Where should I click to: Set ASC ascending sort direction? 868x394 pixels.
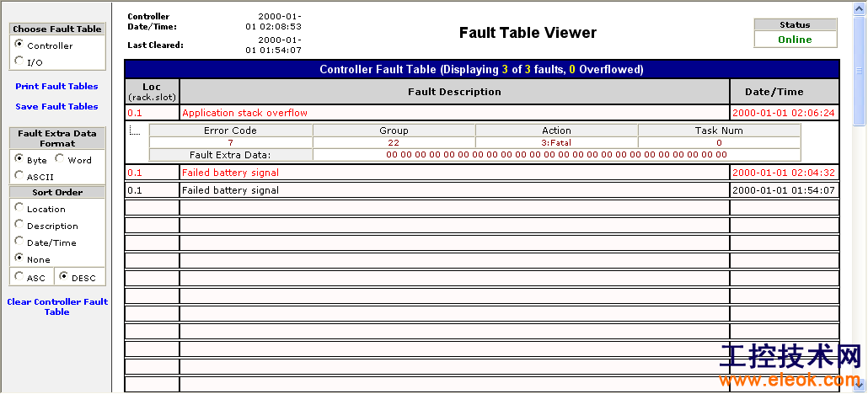19,275
